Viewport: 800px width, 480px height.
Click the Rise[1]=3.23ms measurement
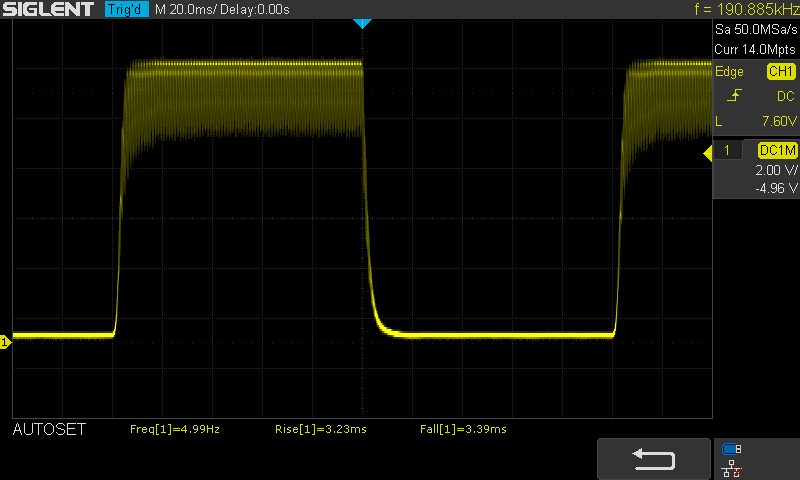coord(320,429)
